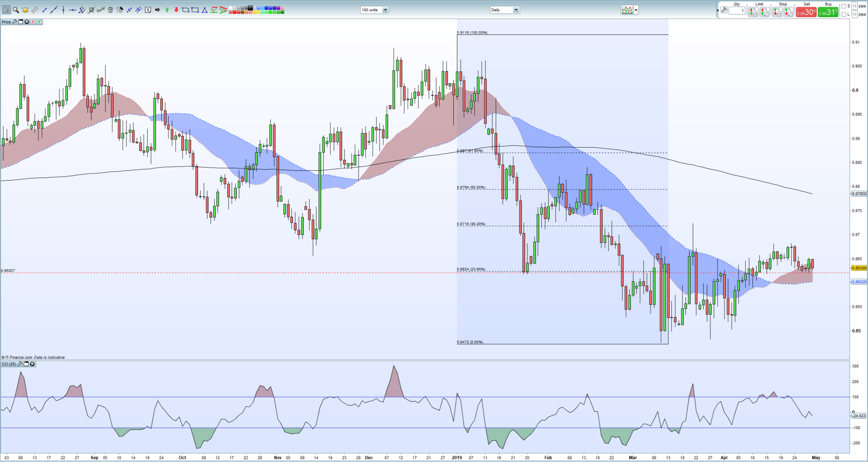Open the 100 units dropdown
This screenshot has height=462, width=868.
pos(374,10)
